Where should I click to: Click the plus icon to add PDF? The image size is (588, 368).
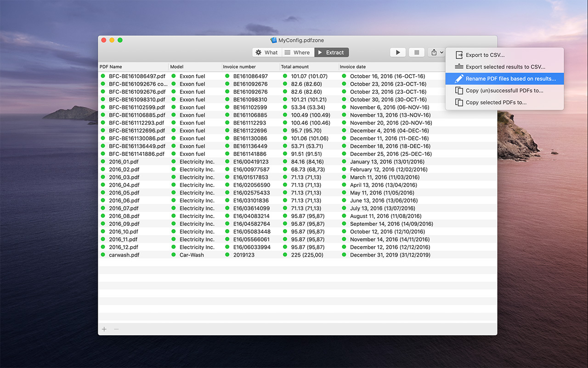pos(104,329)
